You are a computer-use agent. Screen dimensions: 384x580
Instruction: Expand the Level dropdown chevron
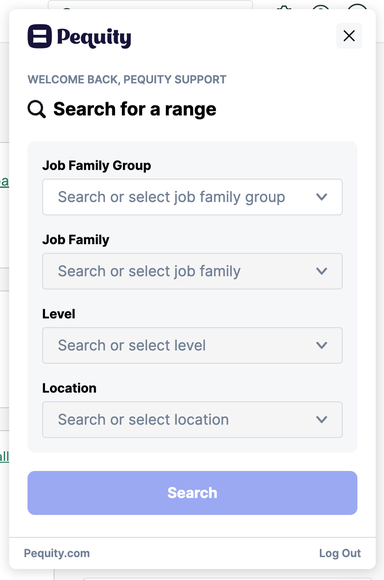[321, 345]
